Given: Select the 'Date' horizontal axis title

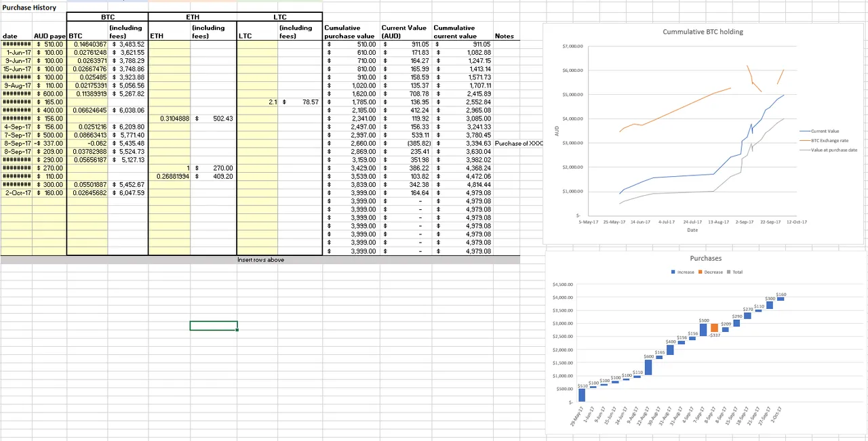Looking at the screenshot, I should pyautogui.click(x=692, y=230).
